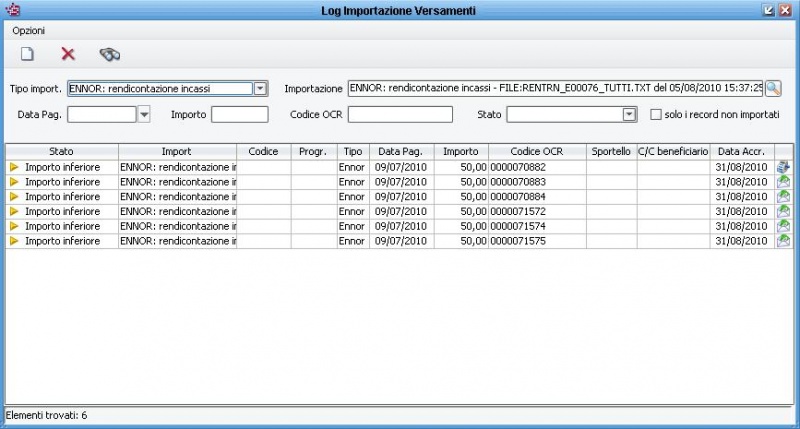
Task: Expand the Stato dropdown list
Action: coord(629,115)
